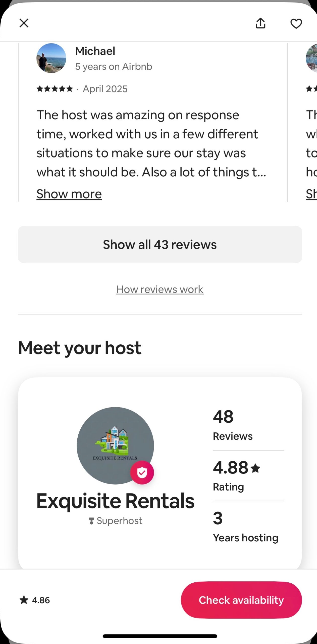Tap the 4.86 star rating in bottom bar
This screenshot has height=644, width=317.
tap(35, 600)
